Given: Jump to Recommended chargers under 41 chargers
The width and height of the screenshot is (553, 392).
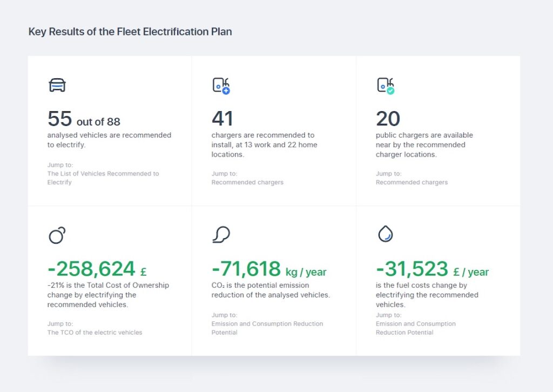Looking at the screenshot, I should pos(247,183).
